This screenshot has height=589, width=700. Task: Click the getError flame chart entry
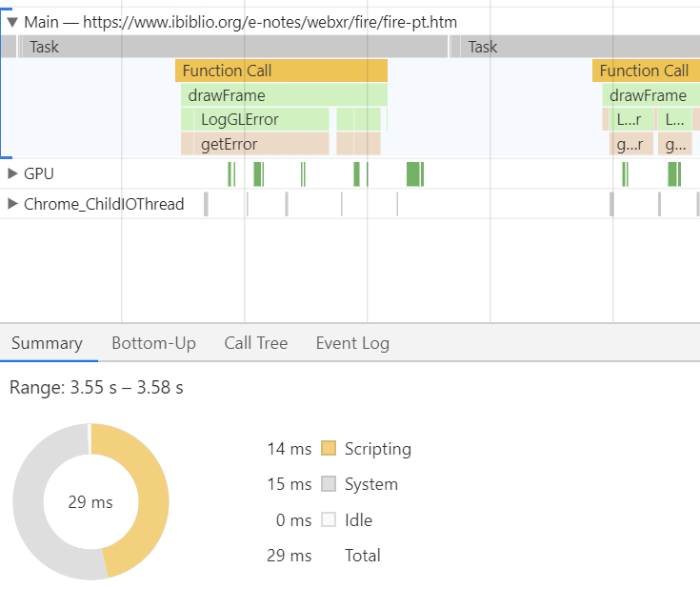[x=254, y=144]
